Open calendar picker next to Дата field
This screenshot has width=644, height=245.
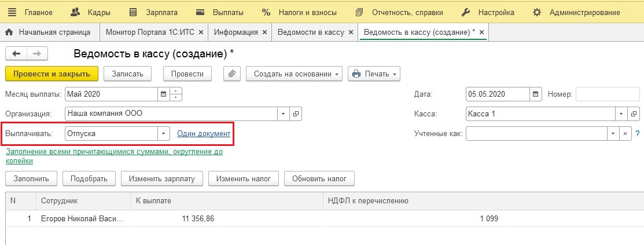[x=535, y=94]
